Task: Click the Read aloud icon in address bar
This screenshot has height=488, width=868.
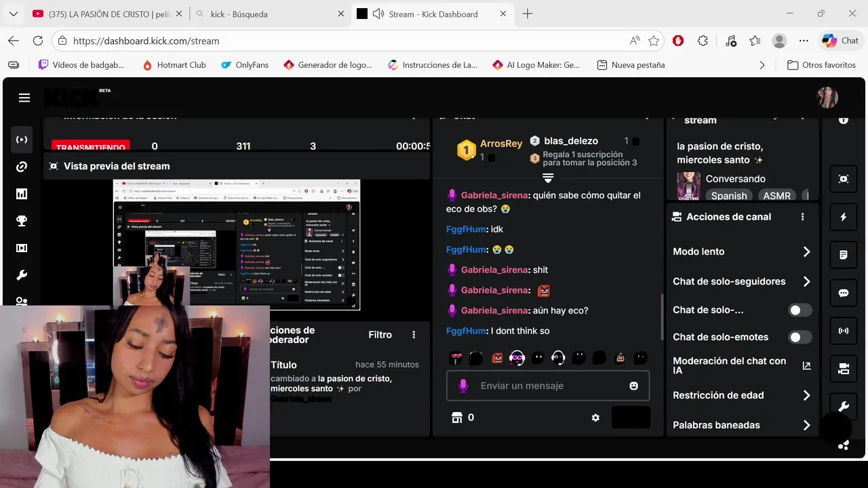Action: 635,41
